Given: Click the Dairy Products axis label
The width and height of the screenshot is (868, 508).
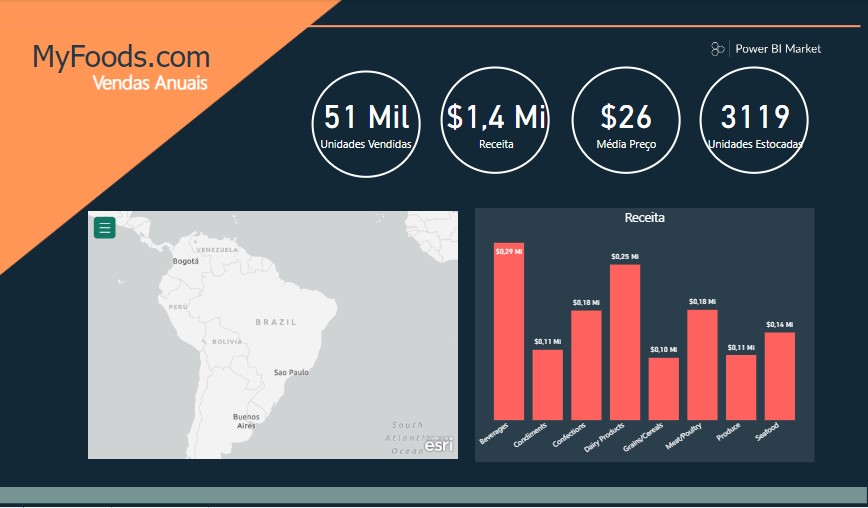Looking at the screenshot, I should (x=604, y=437).
